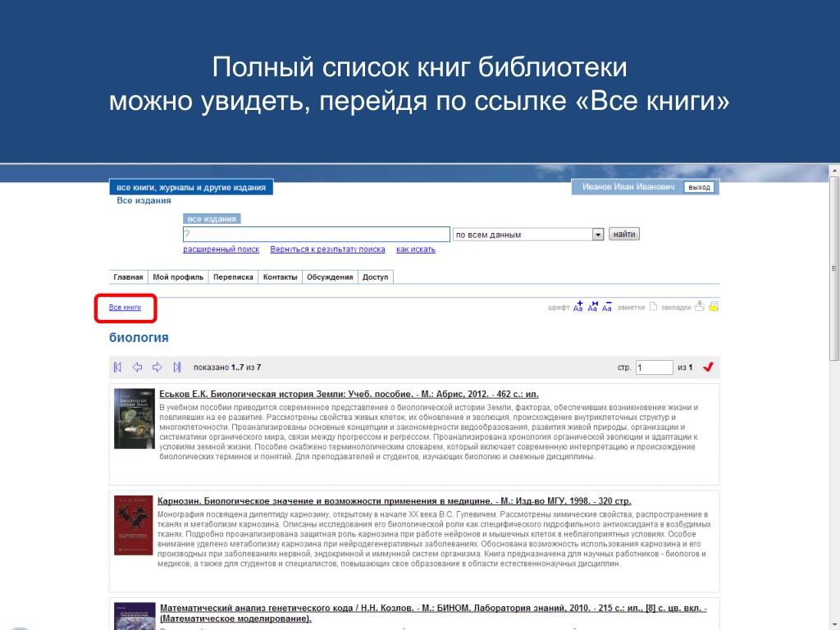Open book 'Карнозин. Биологическое значение' title
840x630 pixels.
point(395,501)
